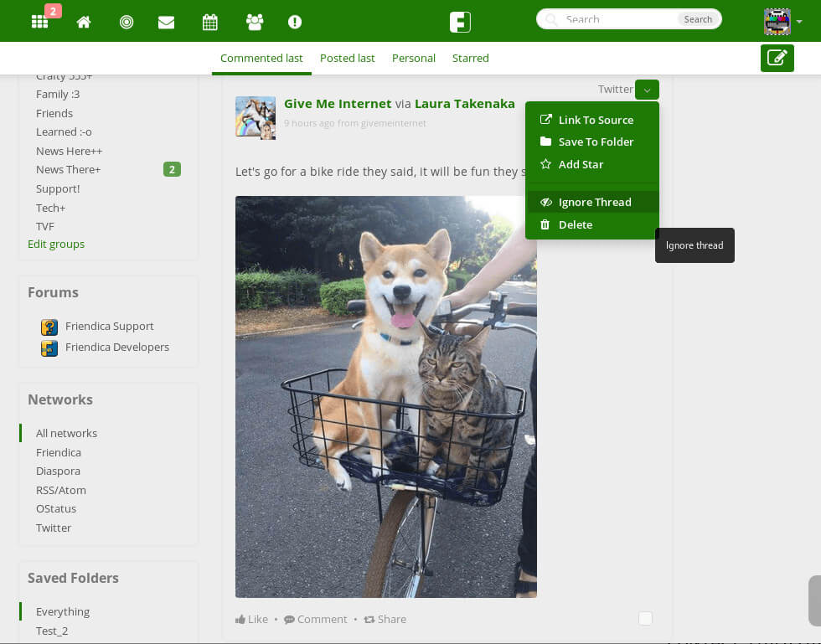The image size is (821, 644).
Task: Open the events calendar icon
Action: (210, 22)
